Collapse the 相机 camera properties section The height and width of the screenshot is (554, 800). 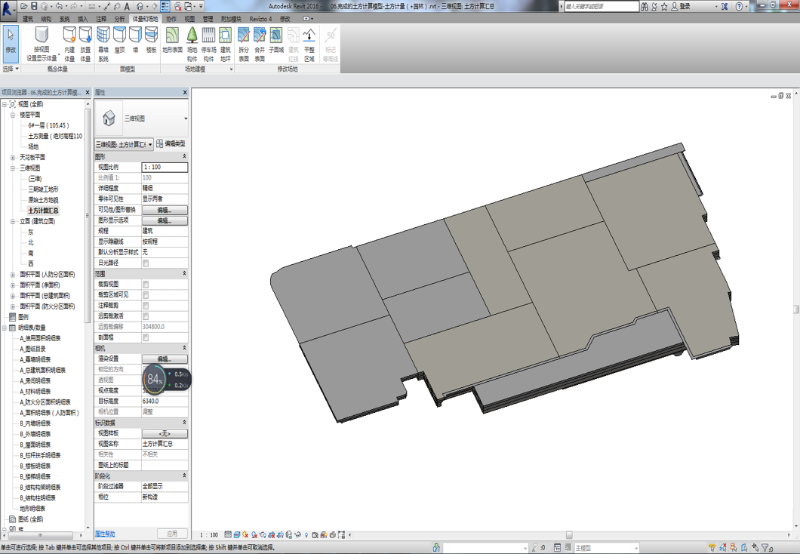point(184,348)
